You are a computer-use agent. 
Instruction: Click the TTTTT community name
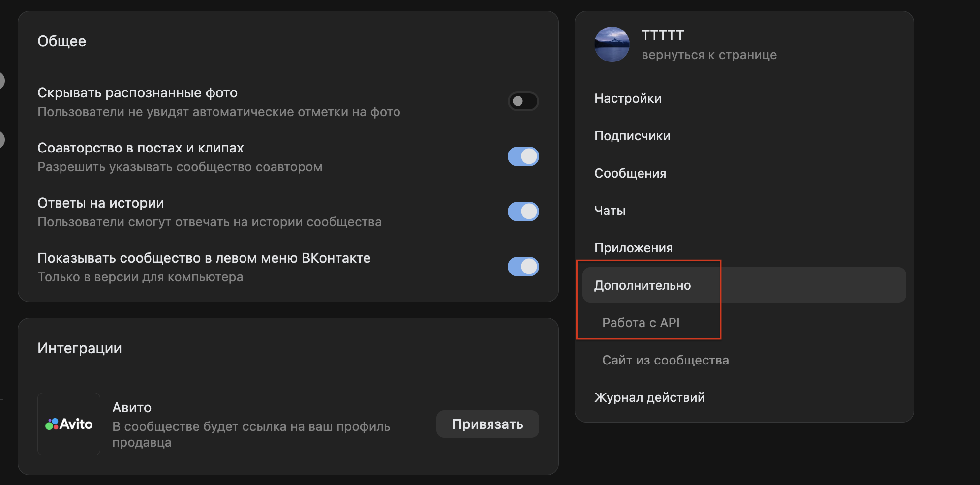tap(663, 35)
